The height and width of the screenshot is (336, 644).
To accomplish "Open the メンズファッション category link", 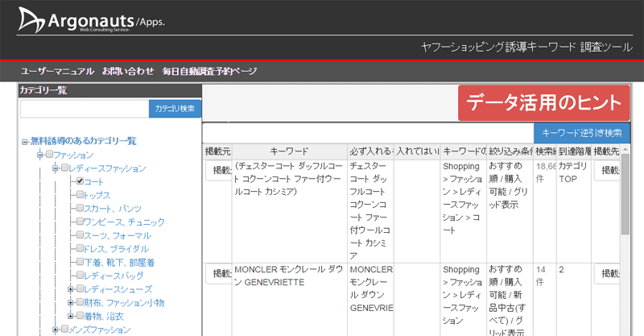I will 100,330.
